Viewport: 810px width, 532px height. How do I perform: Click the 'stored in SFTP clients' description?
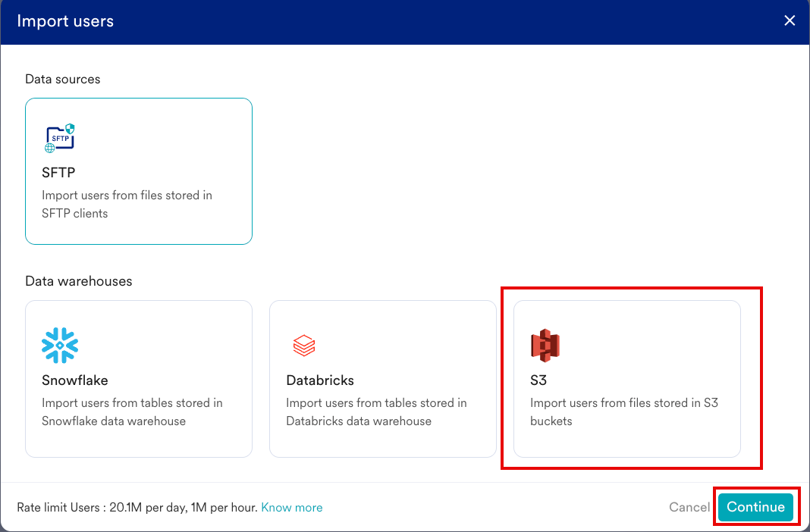point(127,205)
